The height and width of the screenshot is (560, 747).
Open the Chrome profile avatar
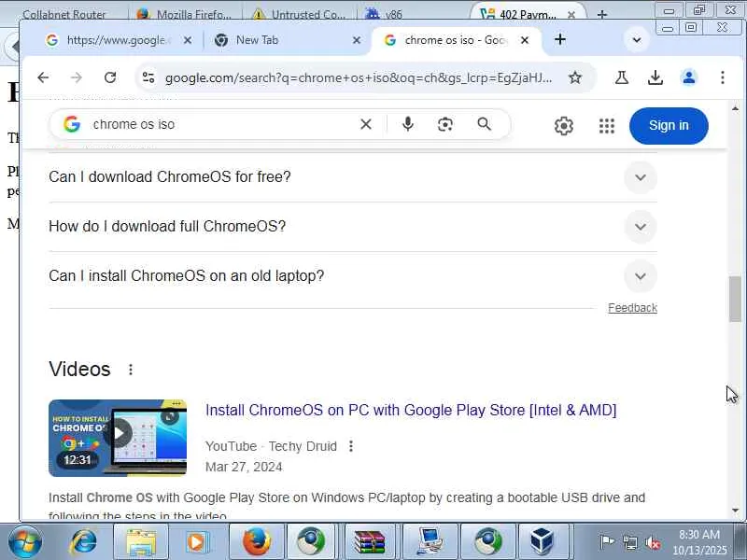click(x=688, y=77)
